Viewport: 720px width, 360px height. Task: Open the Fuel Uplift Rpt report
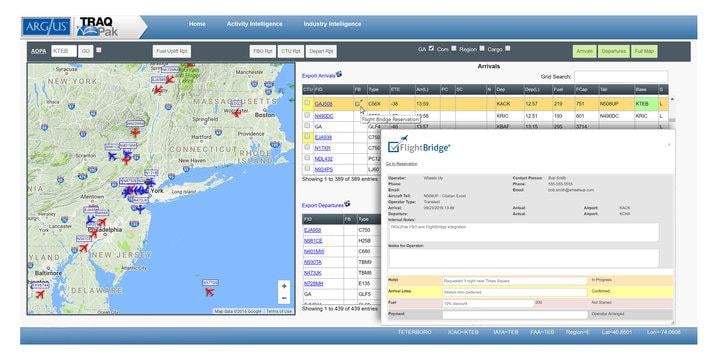[172, 51]
